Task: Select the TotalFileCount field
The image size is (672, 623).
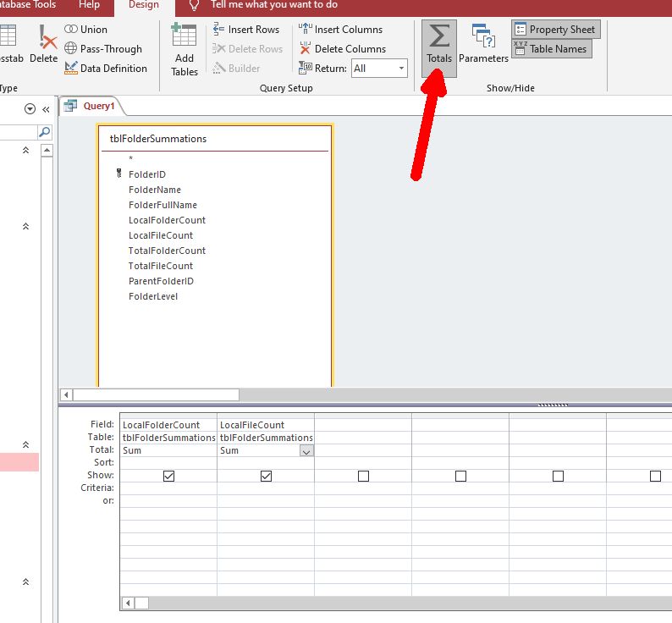Action: [161, 266]
